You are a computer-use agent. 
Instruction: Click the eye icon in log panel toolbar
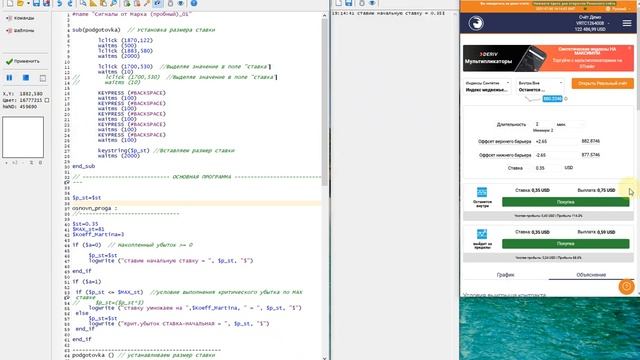(x=372, y=3)
